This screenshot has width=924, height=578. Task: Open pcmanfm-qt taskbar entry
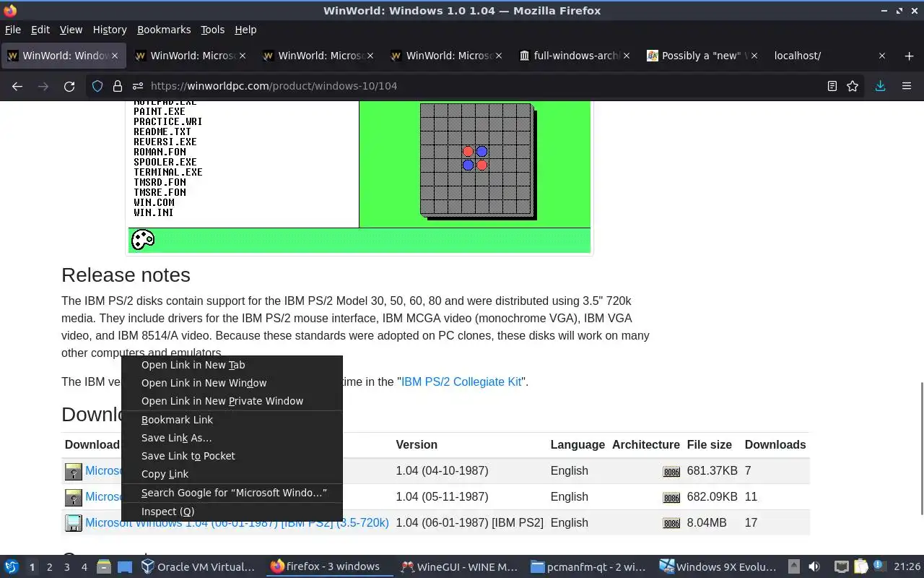pos(588,567)
